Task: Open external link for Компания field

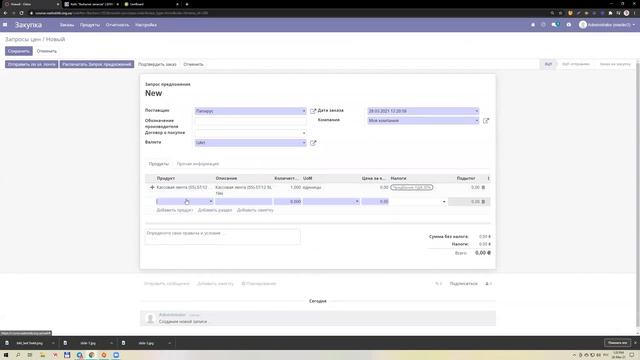Action: 486,121
